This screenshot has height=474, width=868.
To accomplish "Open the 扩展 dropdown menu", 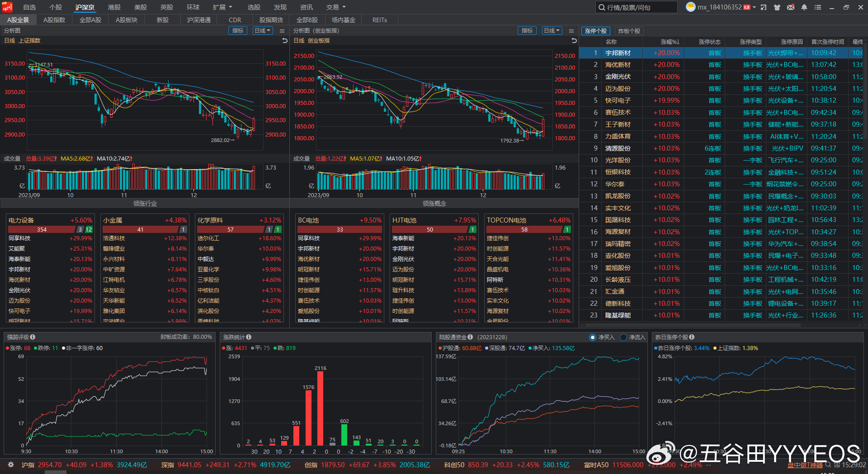I will pos(222,7).
